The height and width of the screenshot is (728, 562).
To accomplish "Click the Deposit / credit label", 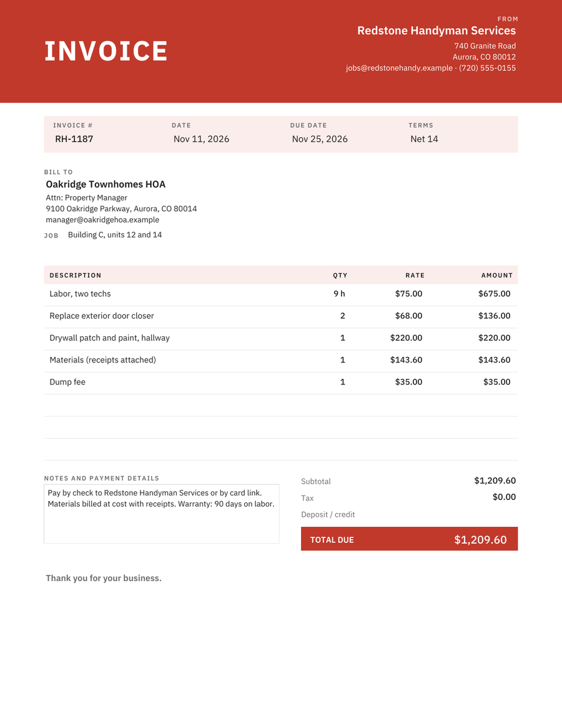I will pos(328,514).
